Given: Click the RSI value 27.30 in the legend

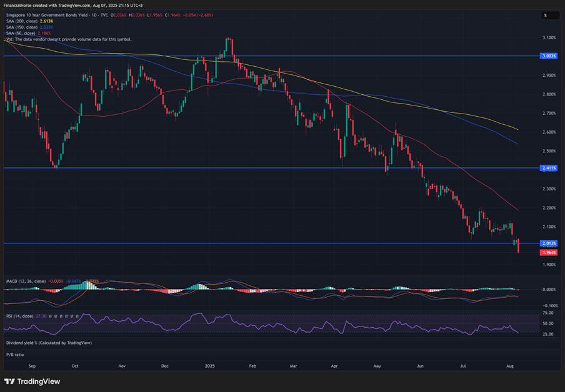Looking at the screenshot, I should click(x=42, y=316).
